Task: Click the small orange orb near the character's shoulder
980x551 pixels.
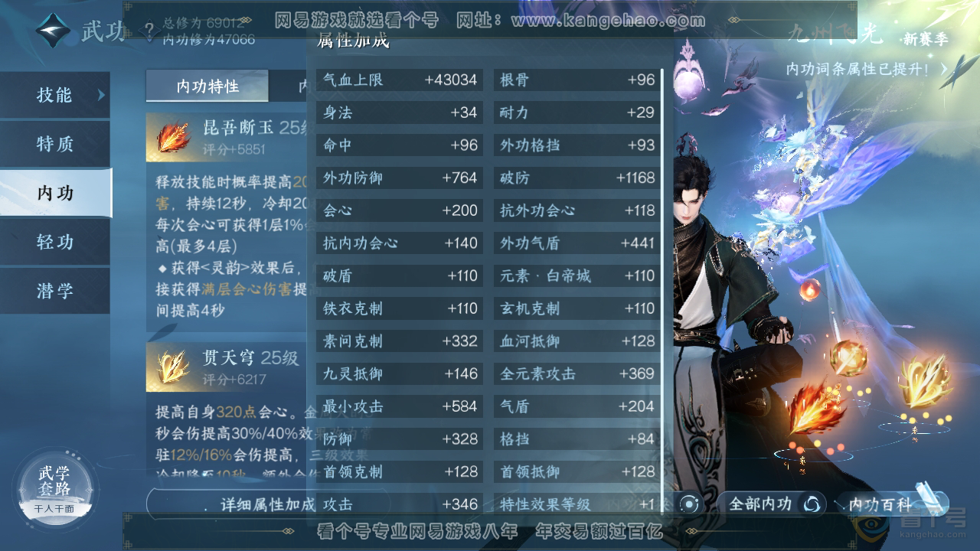Action: pyautogui.click(x=809, y=289)
